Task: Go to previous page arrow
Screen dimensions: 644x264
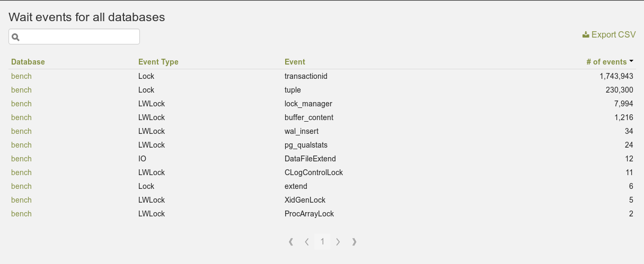Action: coord(307,242)
